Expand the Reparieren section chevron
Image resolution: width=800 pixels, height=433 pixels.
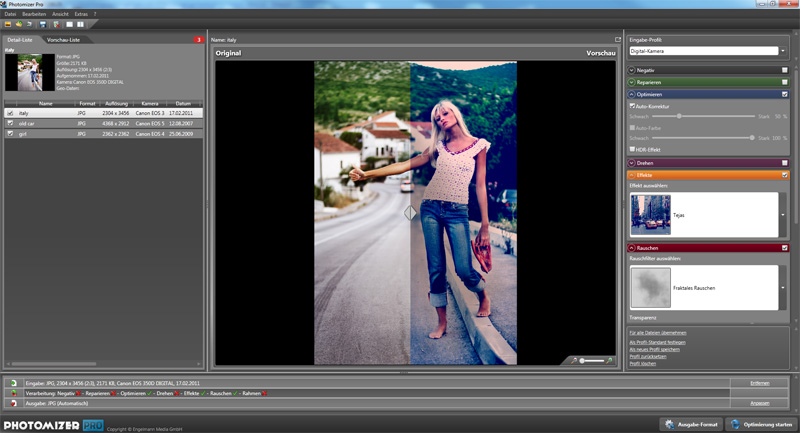click(632, 82)
